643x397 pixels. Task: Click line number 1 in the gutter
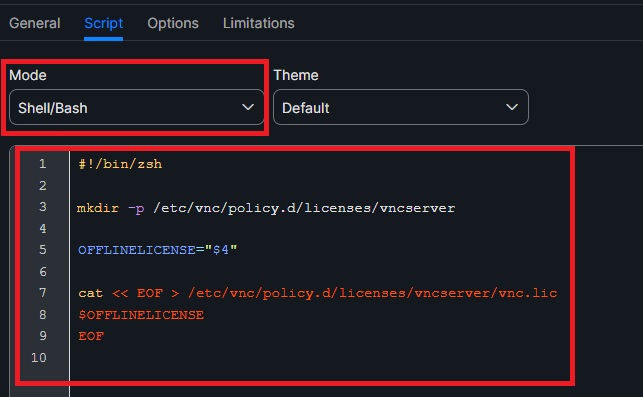43,164
